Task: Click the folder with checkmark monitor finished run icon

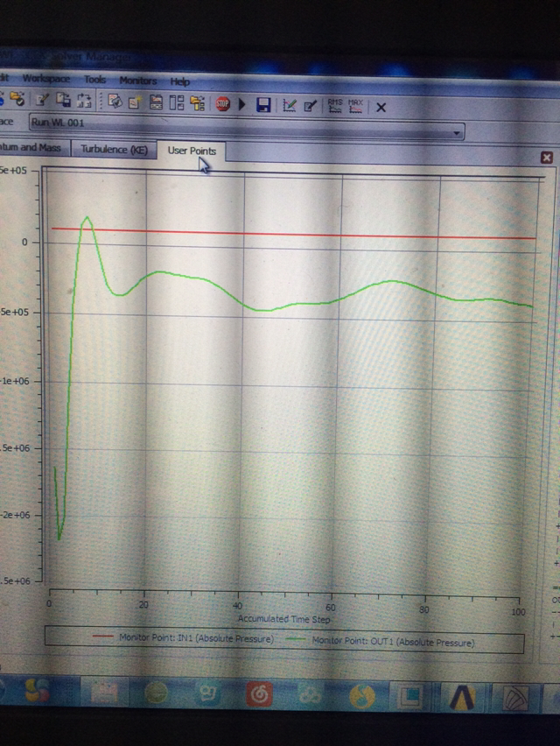Action: 17,98
